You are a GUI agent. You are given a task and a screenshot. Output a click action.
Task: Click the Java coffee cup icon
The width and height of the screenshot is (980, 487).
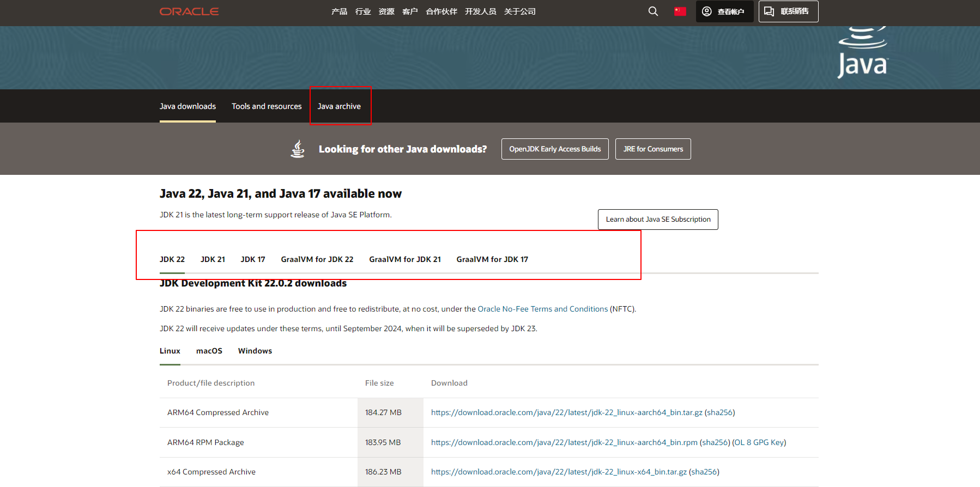pyautogui.click(x=298, y=149)
